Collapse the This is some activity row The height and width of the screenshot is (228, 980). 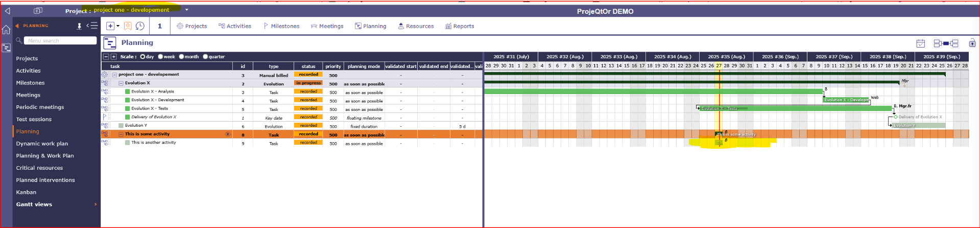121,134
